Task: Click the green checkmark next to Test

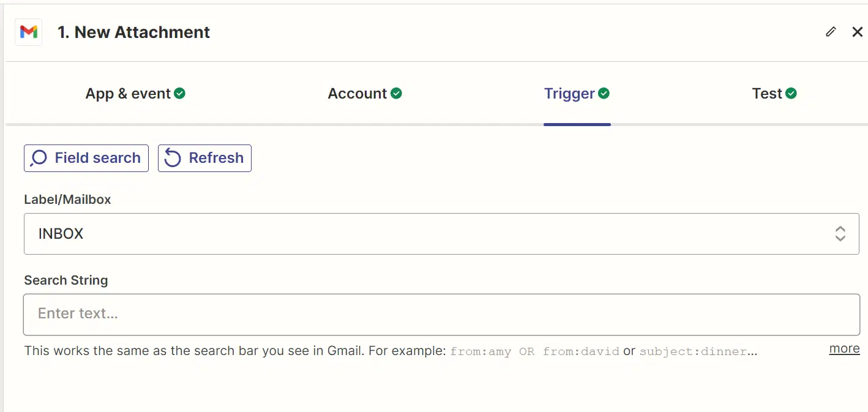Action: pos(791,93)
